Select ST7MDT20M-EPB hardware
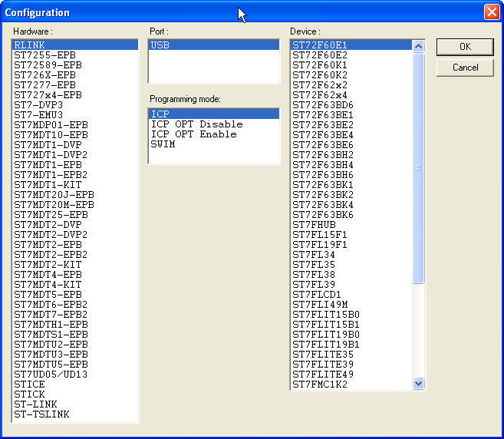 tap(75, 205)
